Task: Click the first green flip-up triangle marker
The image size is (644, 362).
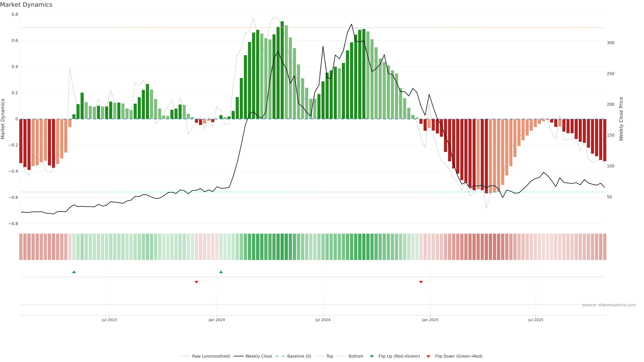Action: [74, 272]
